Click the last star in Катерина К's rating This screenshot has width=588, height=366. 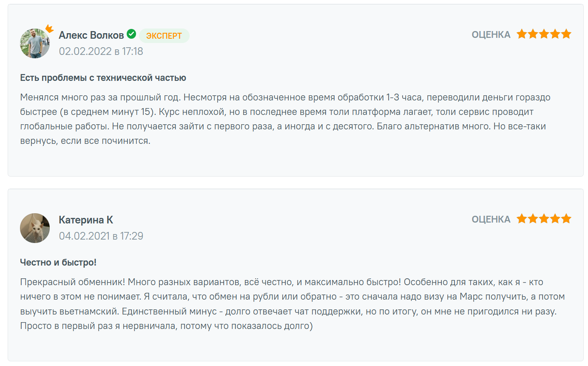tap(566, 219)
